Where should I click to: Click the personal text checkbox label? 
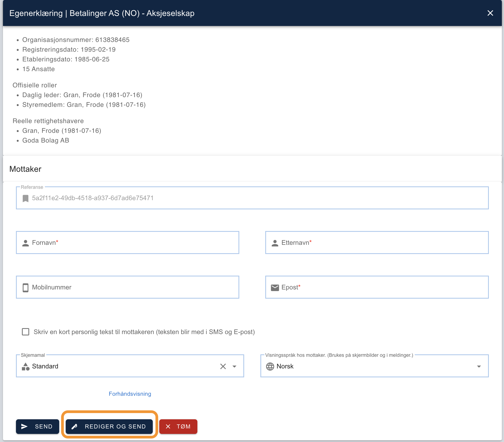(144, 332)
